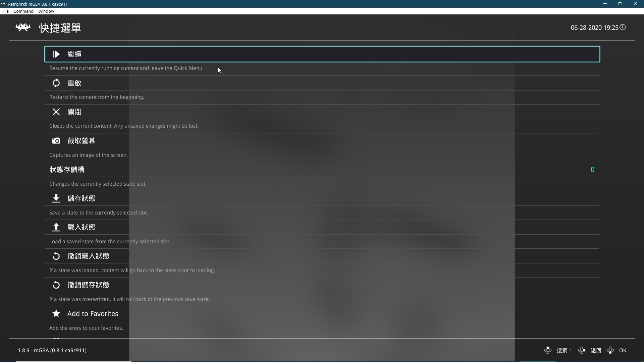Screen dimensions: 644x362
Task: Click the 'If a state was overwritten' description
Action: [129, 299]
